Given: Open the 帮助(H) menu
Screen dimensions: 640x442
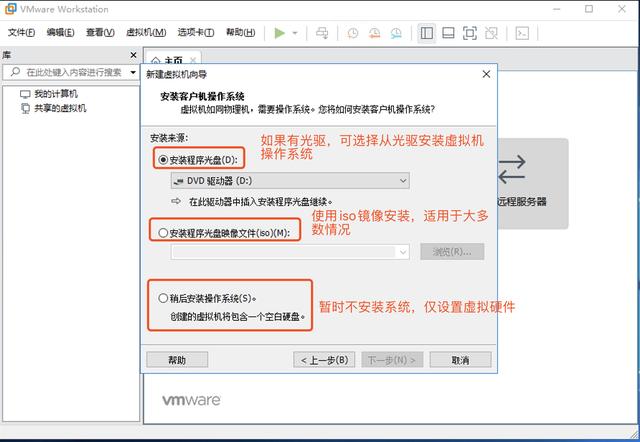Looking at the screenshot, I should point(241,32).
